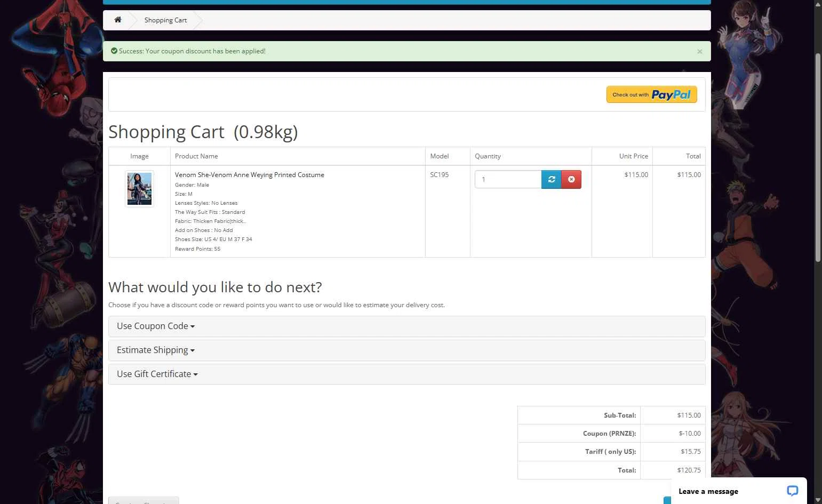The image size is (822, 504).
Task: Click the chat bubble icon
Action: (x=792, y=491)
